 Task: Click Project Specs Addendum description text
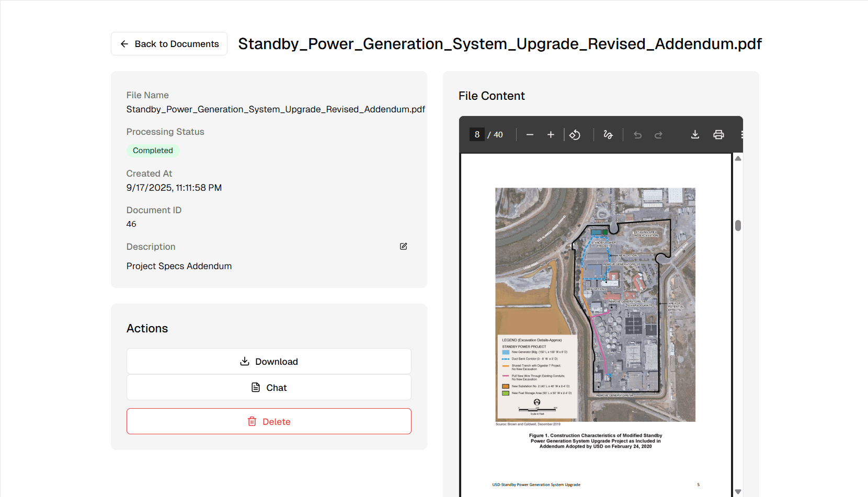pyautogui.click(x=179, y=266)
